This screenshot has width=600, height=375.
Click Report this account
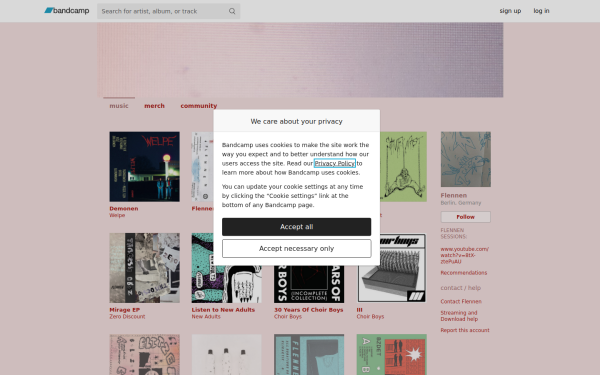465,330
